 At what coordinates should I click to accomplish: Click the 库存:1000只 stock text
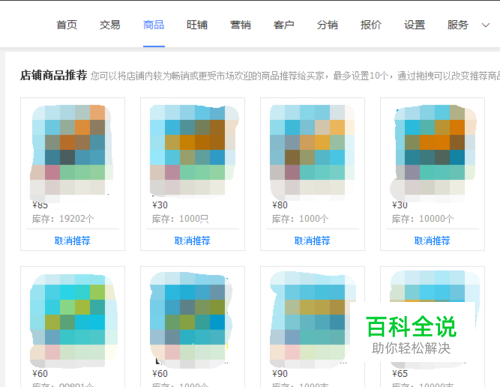[x=180, y=219]
